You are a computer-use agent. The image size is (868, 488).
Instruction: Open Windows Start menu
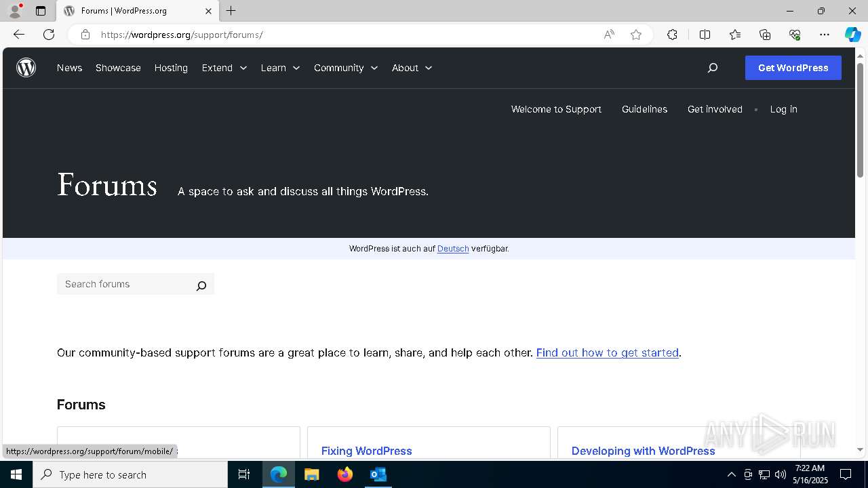pyautogui.click(x=16, y=474)
